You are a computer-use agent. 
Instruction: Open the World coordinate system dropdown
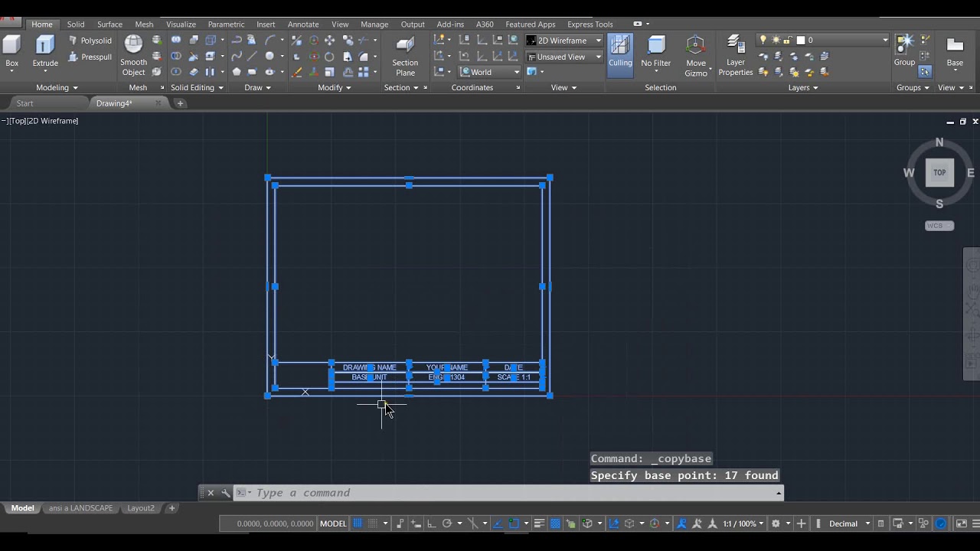(x=490, y=72)
